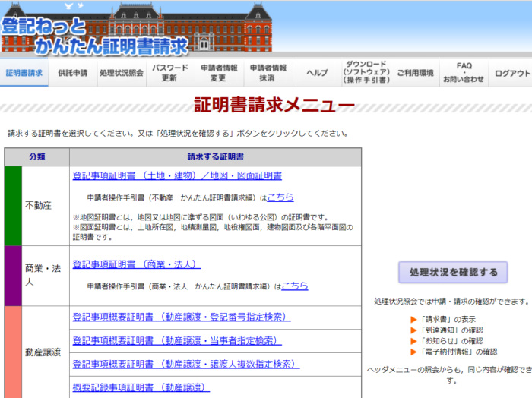Select 申請者情報抹消 in the navigation bar

click(x=268, y=73)
